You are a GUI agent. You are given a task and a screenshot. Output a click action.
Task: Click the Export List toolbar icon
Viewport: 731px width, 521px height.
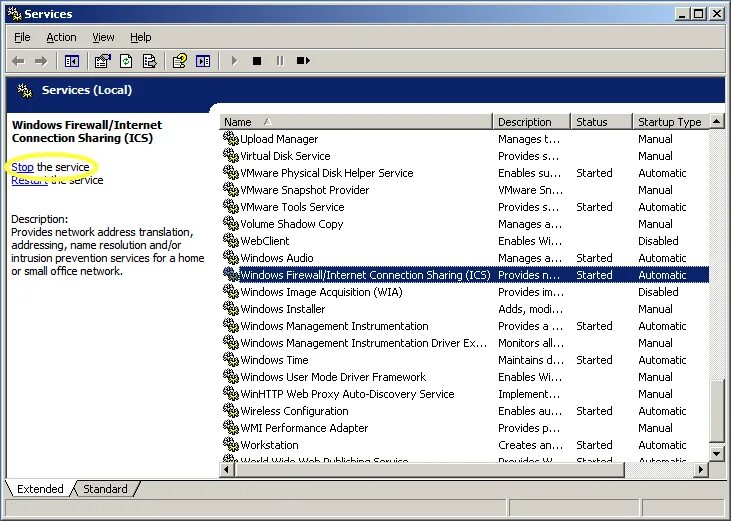click(150, 61)
